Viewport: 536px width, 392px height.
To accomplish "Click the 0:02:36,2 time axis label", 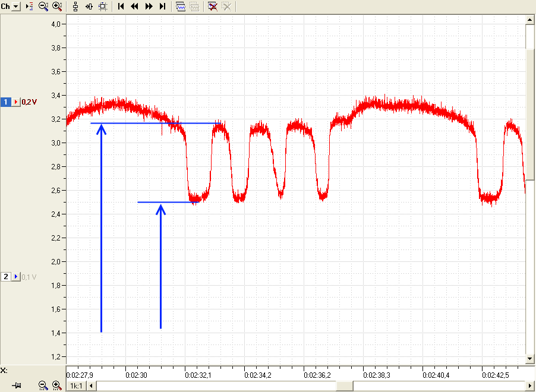I will [317, 375].
